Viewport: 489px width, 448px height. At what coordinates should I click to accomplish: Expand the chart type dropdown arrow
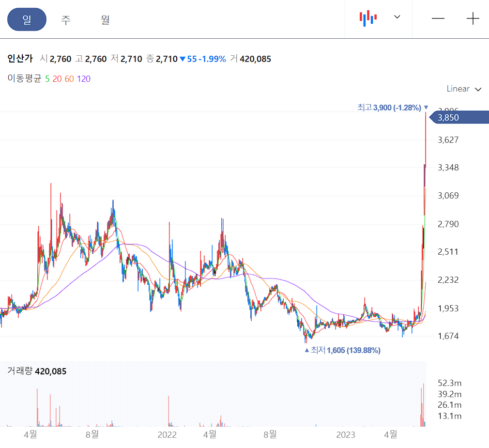pos(397,17)
